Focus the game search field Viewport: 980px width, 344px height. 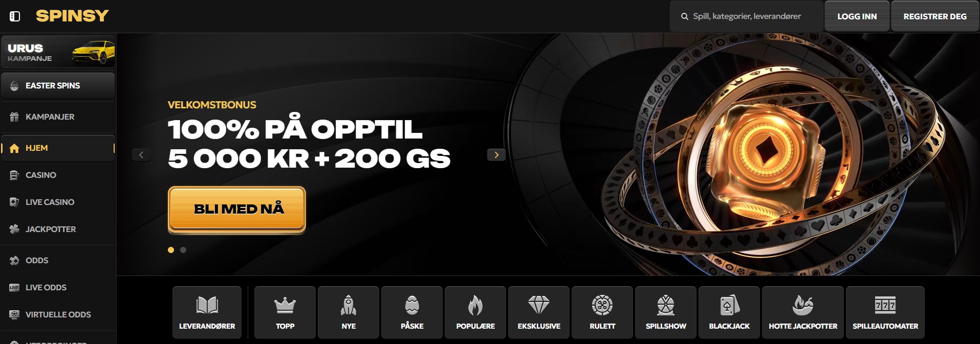746,16
